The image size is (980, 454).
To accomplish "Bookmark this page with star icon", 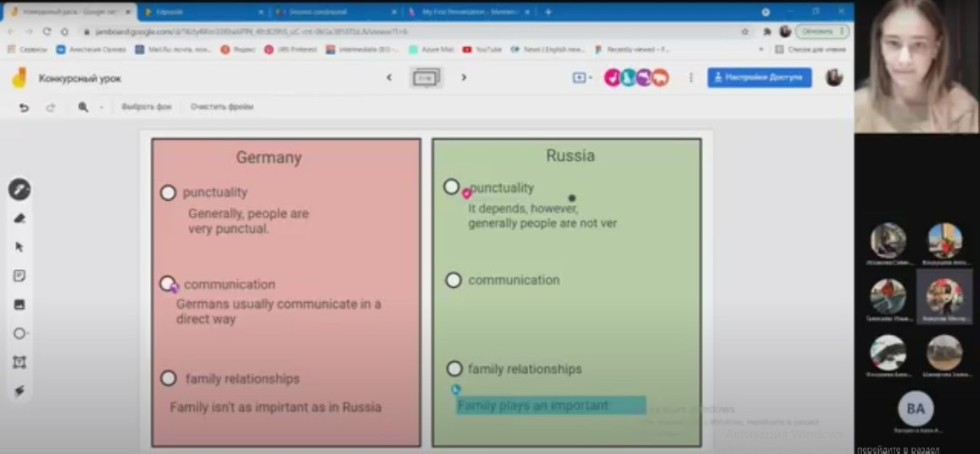I will [744, 31].
